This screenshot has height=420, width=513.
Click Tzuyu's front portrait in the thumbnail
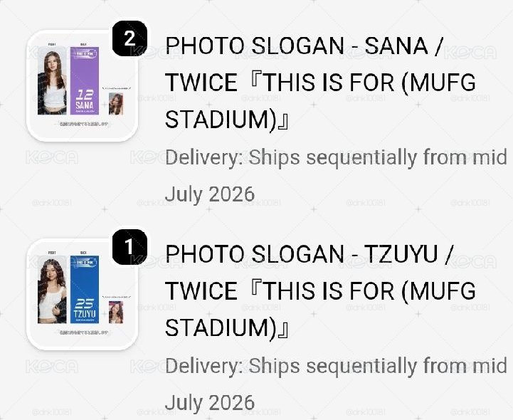52,290
